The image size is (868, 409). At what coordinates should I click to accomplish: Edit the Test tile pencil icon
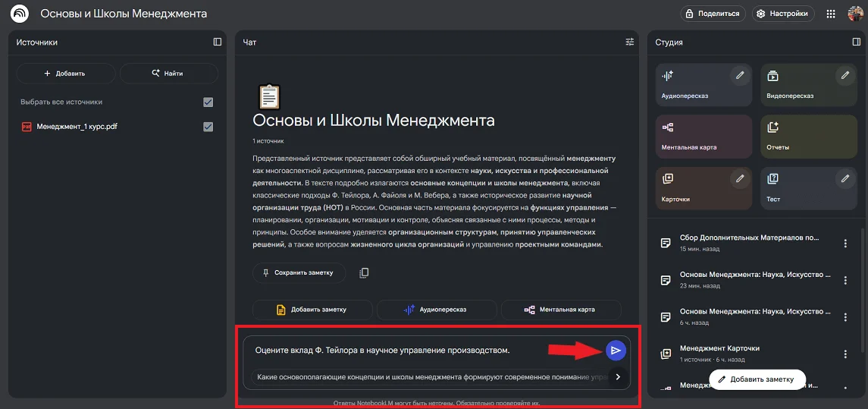845,179
